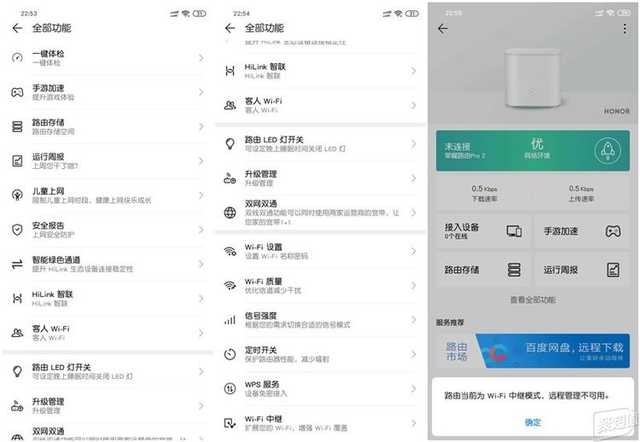640x442 pixels.
Task: Tap the 安全报告 shield icon
Action: (17, 230)
